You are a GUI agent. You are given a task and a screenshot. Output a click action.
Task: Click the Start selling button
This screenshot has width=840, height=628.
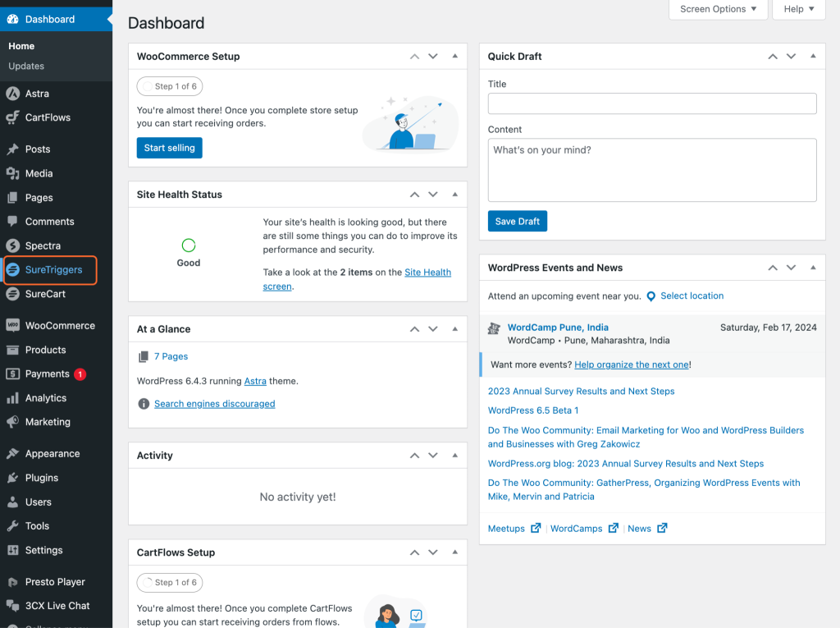169,148
